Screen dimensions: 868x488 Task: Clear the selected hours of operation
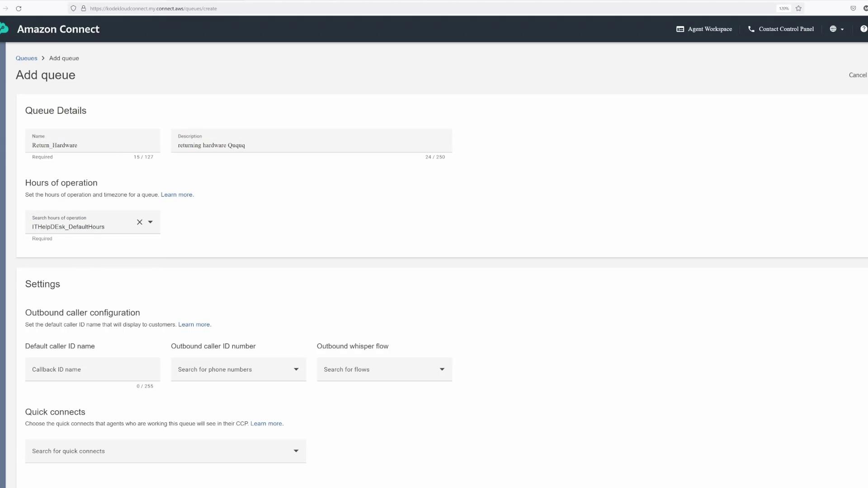[x=139, y=222]
